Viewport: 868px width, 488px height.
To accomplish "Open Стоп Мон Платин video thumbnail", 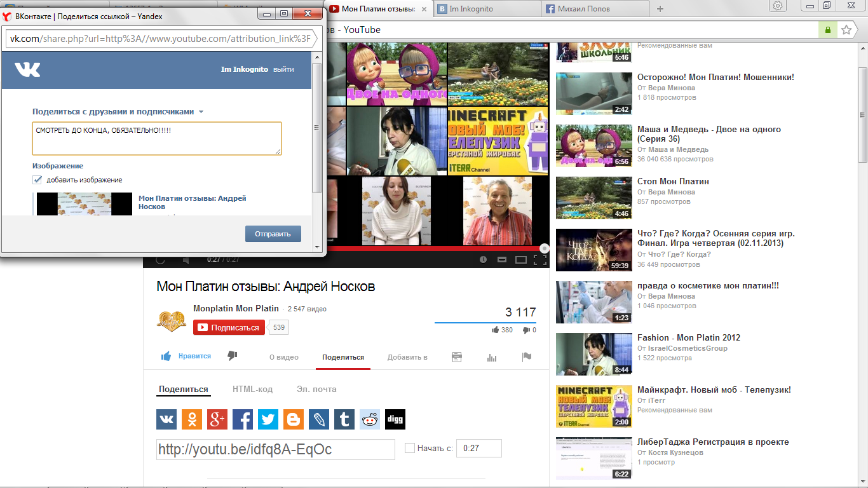I will click(x=593, y=198).
